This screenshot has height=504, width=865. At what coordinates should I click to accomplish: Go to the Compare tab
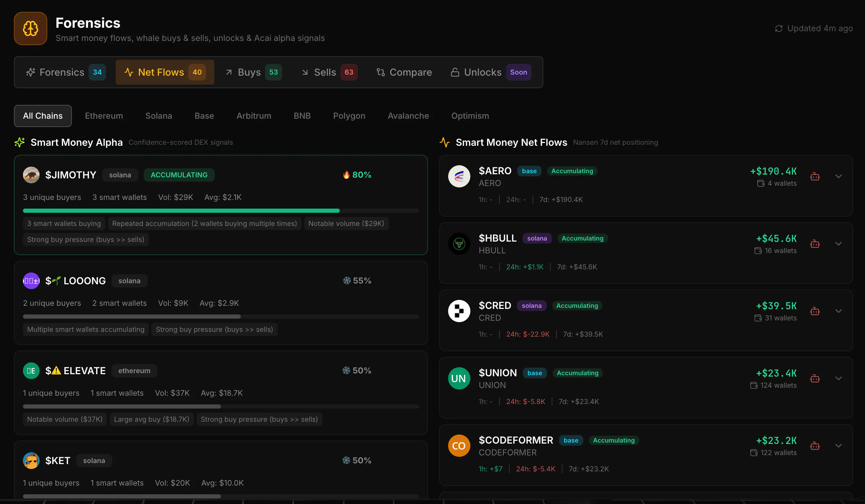pos(404,72)
